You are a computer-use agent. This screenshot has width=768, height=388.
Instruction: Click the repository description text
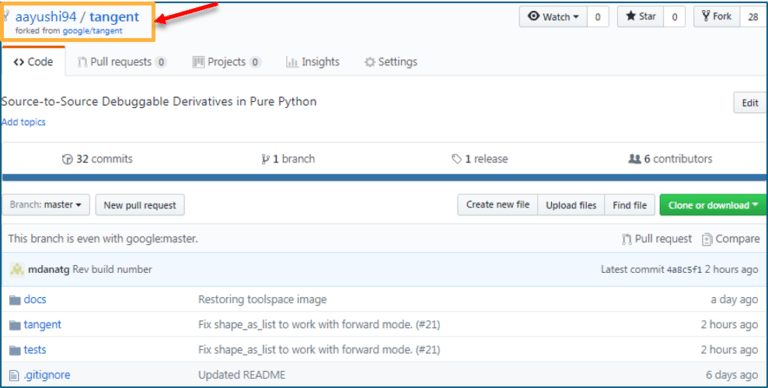click(x=159, y=101)
